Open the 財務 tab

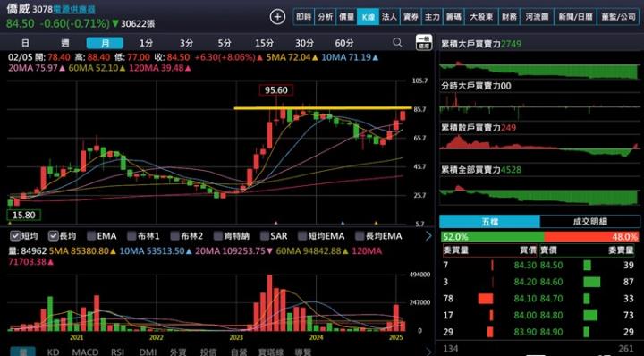pos(509,17)
